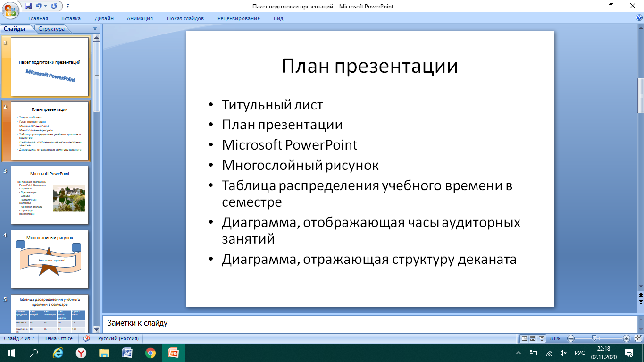Click the bullet Microsoft PowerPoint on the slide
The height and width of the screenshot is (362, 644).
290,144
